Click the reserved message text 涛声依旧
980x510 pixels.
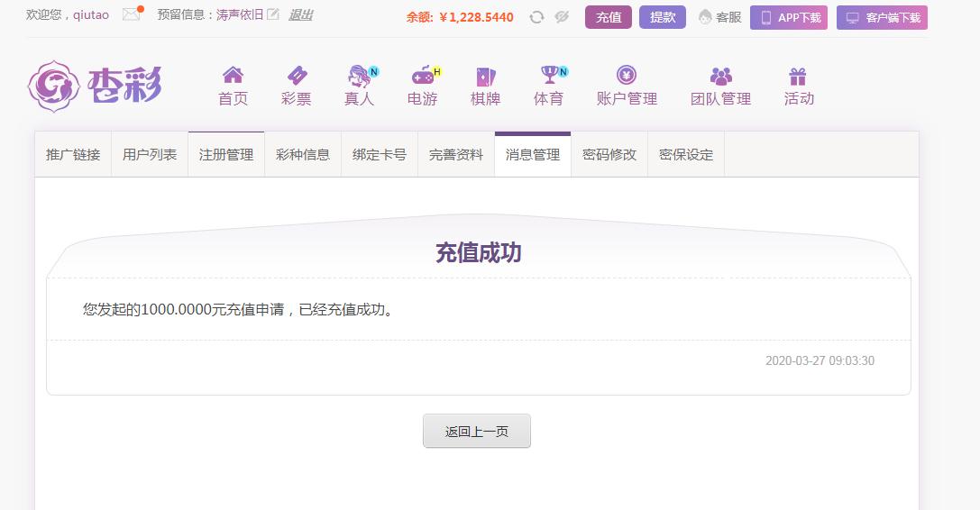click(240, 14)
